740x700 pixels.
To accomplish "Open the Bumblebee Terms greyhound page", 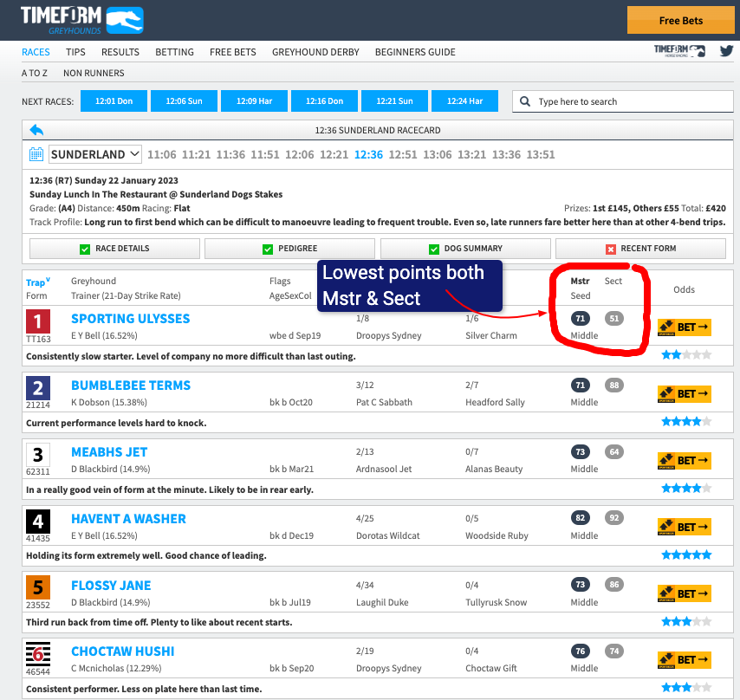I will (131, 386).
